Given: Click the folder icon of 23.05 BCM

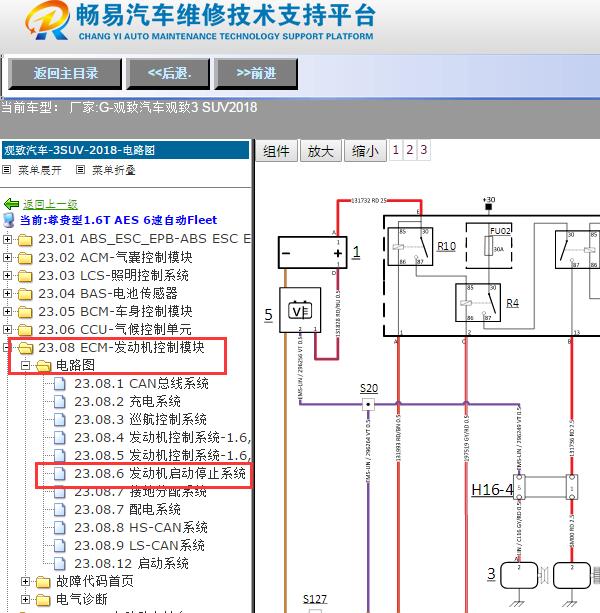Looking at the screenshot, I should [x=25, y=311].
